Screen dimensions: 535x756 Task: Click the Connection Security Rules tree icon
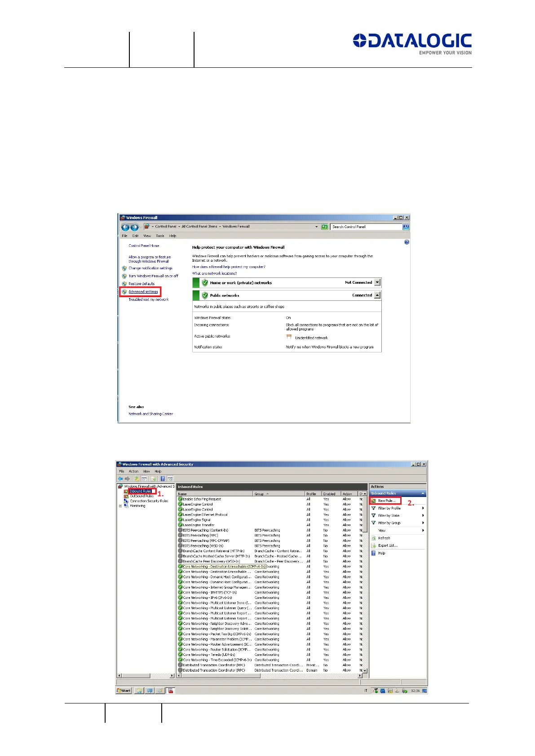126,501
